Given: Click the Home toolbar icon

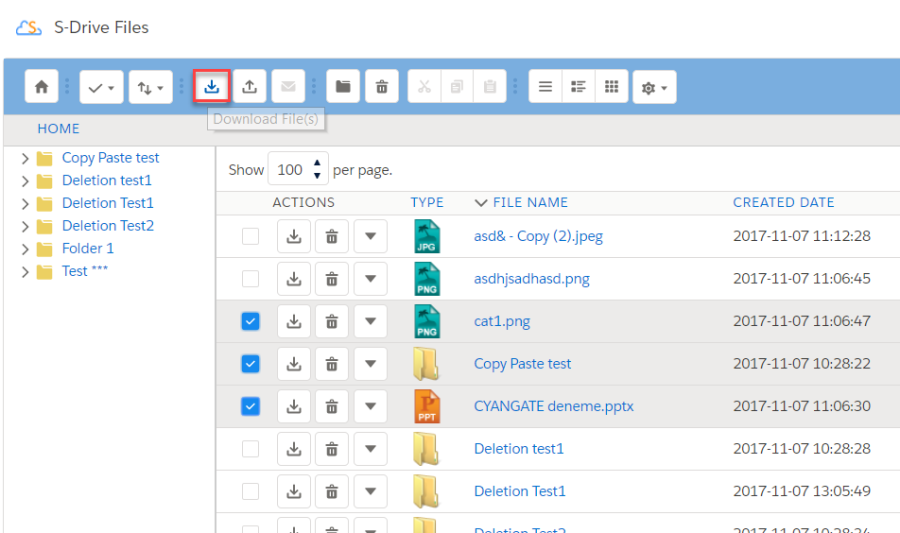Looking at the screenshot, I should click(41, 87).
